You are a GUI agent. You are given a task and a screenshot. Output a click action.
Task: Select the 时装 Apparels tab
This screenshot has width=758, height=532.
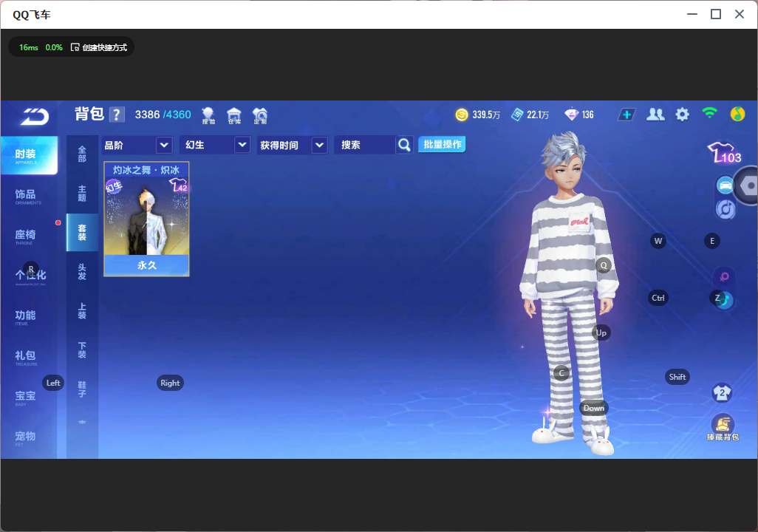[x=29, y=155]
